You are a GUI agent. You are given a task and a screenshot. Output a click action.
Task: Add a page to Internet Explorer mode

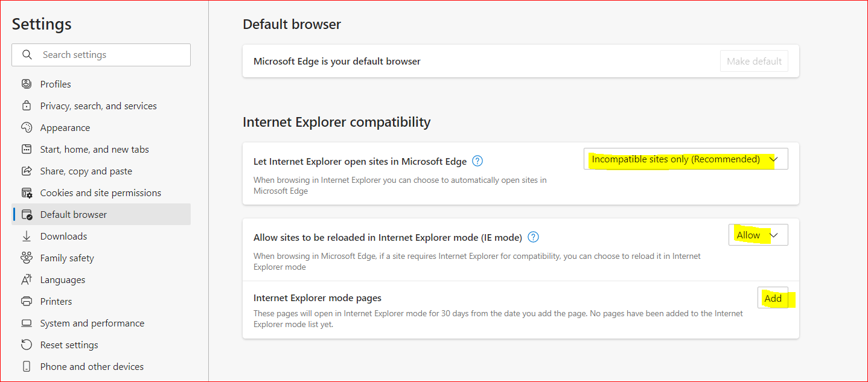(773, 298)
